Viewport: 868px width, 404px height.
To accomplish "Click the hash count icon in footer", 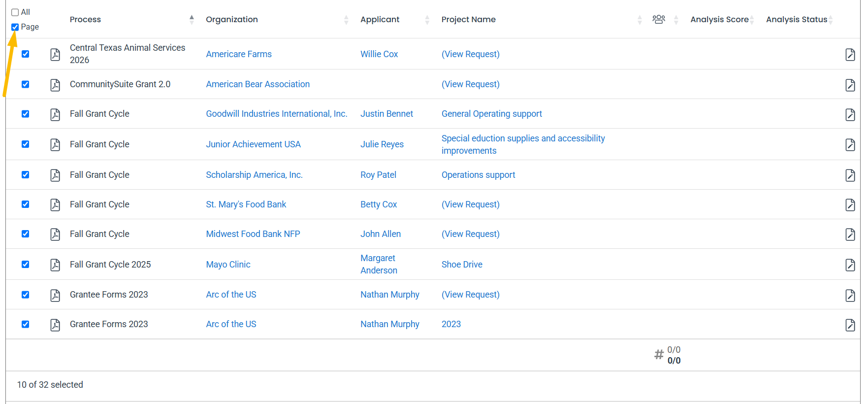I will (659, 354).
